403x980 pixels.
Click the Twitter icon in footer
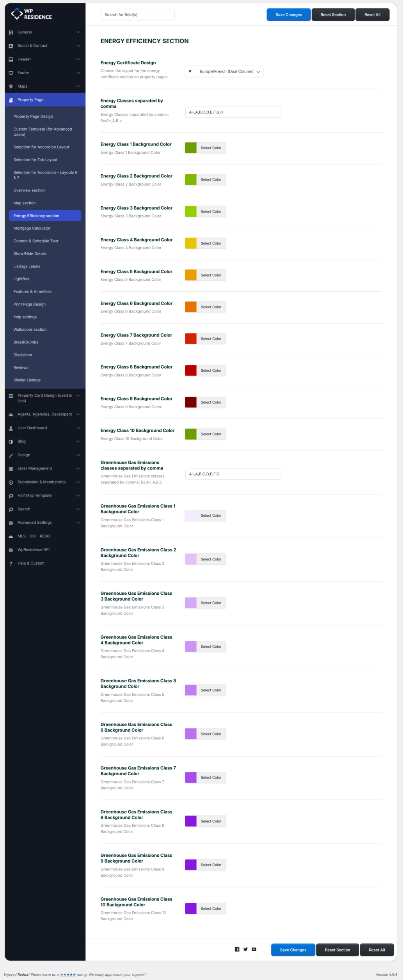pyautogui.click(x=245, y=949)
